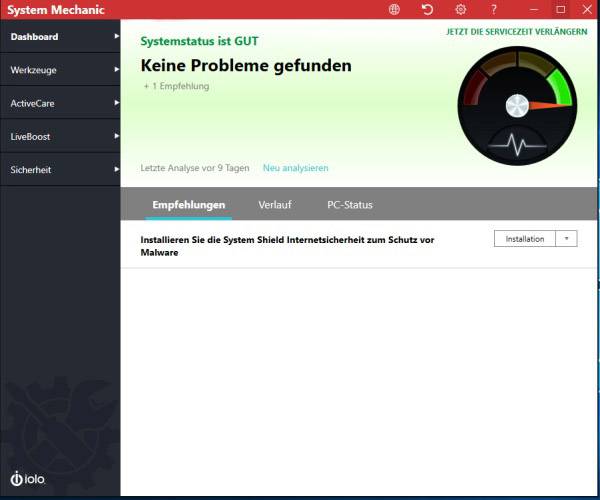600x500 pixels.
Task: Expand the Werkzeuge submenu arrow
Action: (x=116, y=70)
